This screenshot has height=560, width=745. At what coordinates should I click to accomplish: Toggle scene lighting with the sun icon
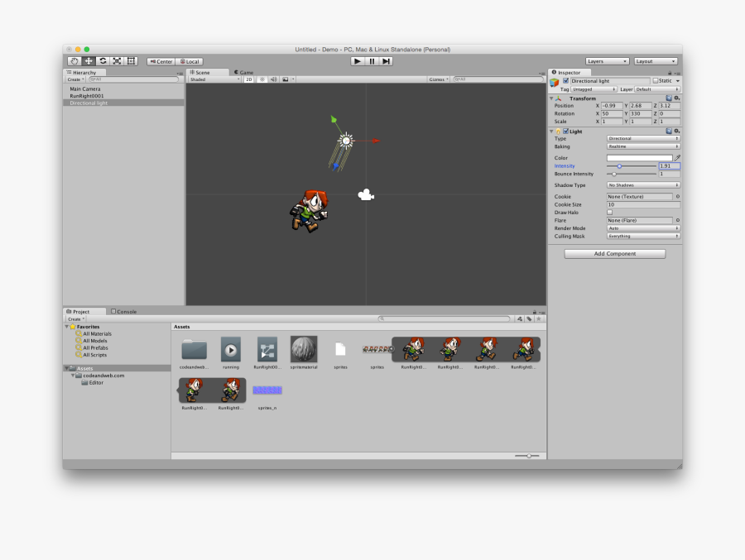coord(262,79)
